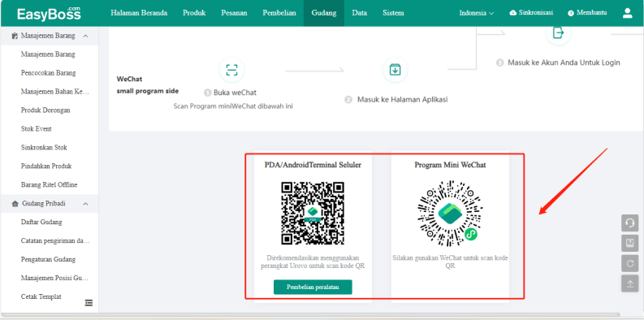Open the Pesanan menu
Viewport: 644px width, 320px height.
(x=234, y=13)
